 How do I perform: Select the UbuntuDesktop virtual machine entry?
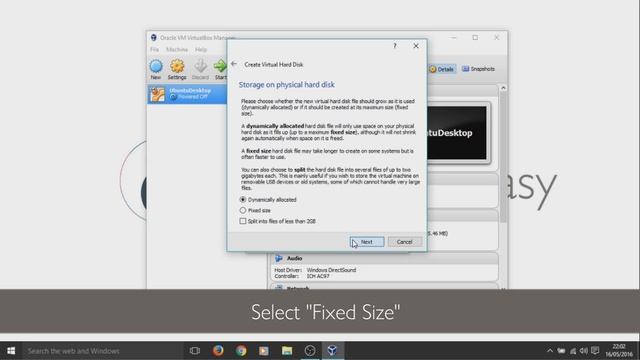pos(187,94)
